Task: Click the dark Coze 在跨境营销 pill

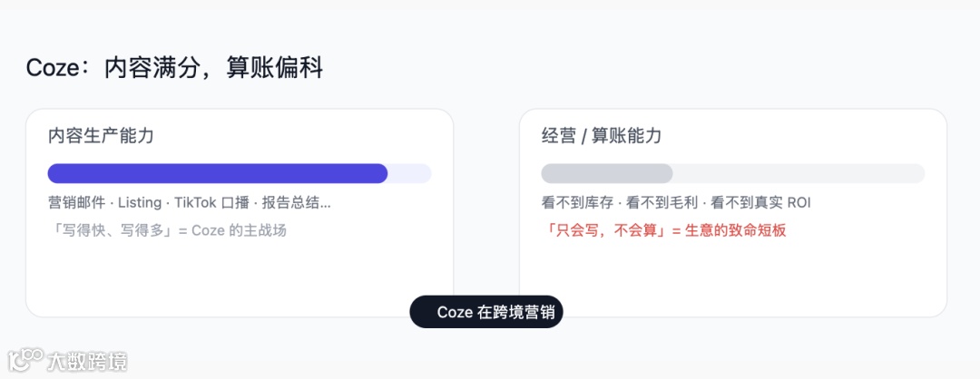Action: coord(486,312)
